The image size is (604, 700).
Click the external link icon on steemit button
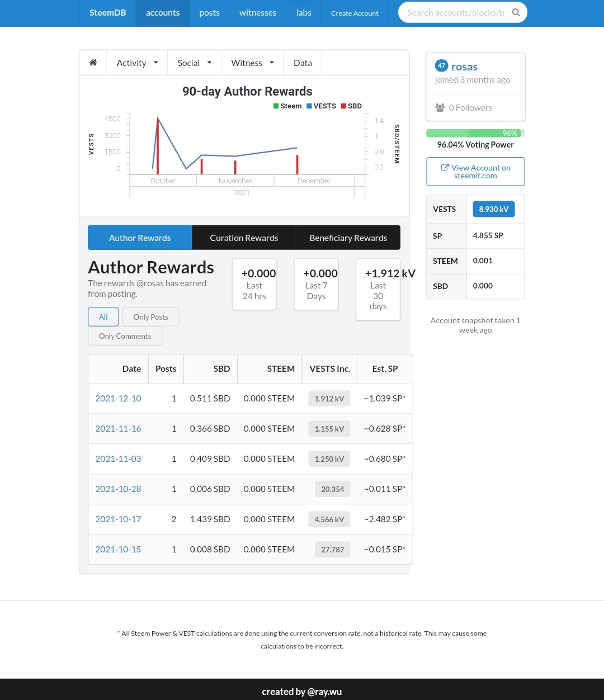tap(445, 167)
